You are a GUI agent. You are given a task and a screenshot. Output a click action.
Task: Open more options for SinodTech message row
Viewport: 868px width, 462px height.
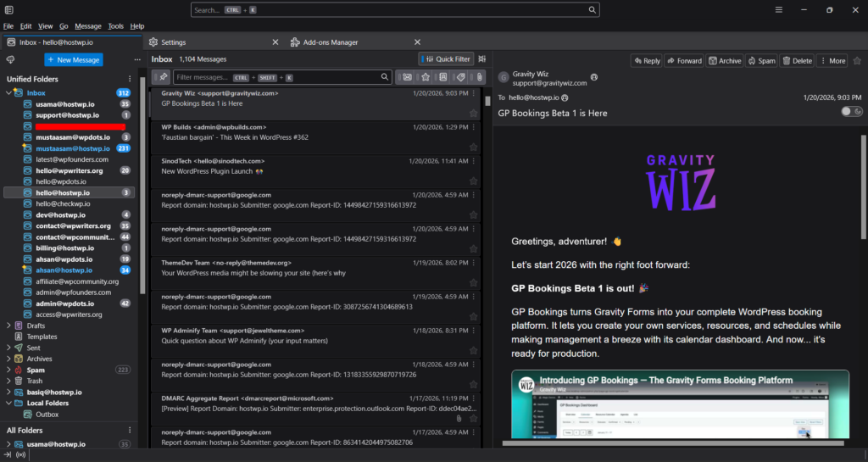tap(474, 161)
